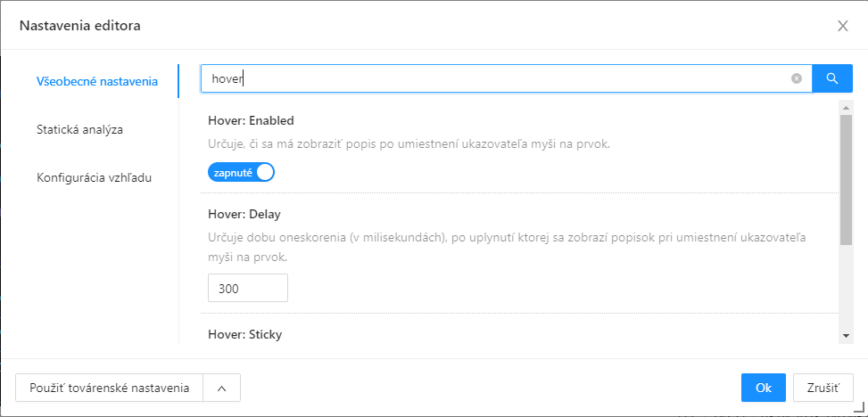The width and height of the screenshot is (868, 417).
Task: Click the Hover: Delay setting title
Action: click(244, 214)
